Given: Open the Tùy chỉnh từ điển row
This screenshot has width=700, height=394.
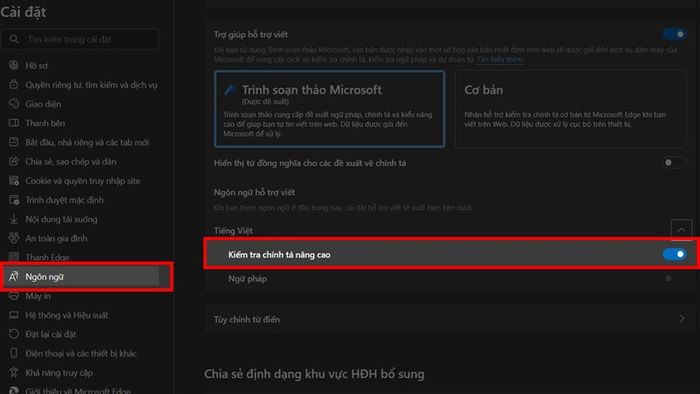Looking at the screenshot, I should (x=450, y=319).
